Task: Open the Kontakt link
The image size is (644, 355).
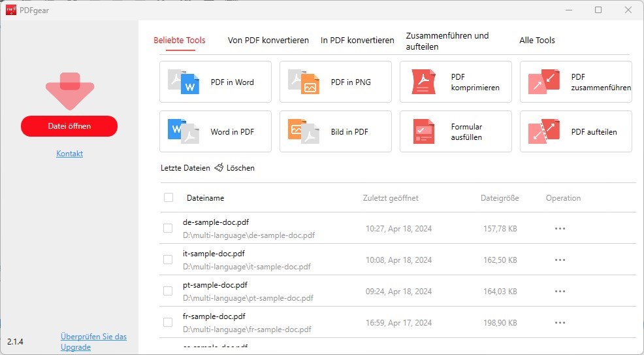Action: click(x=69, y=153)
